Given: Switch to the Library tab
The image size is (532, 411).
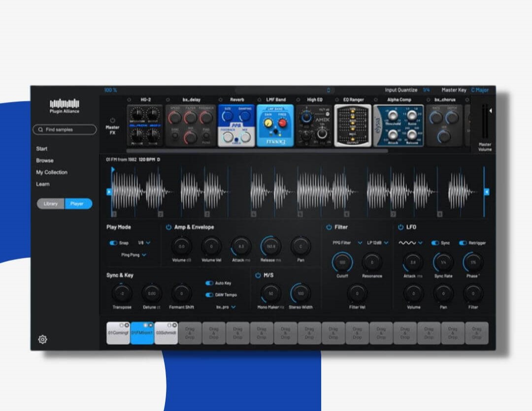Looking at the screenshot, I should (x=51, y=204).
